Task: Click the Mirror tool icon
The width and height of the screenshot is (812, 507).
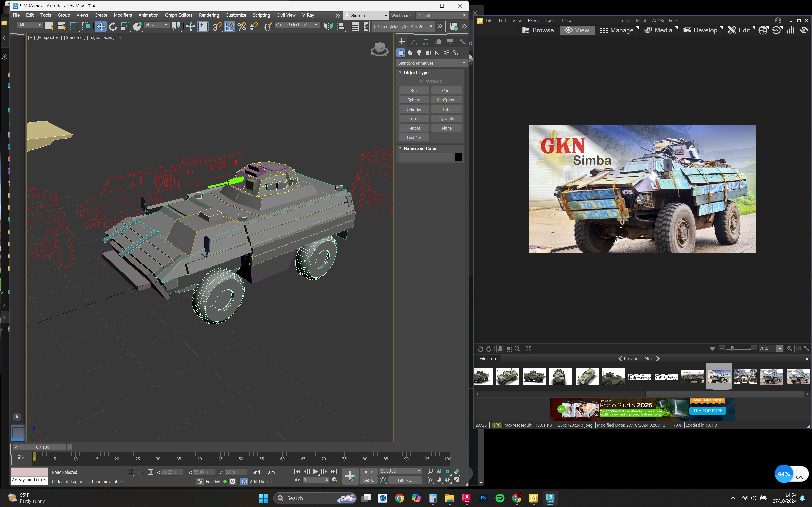Action: click(328, 26)
